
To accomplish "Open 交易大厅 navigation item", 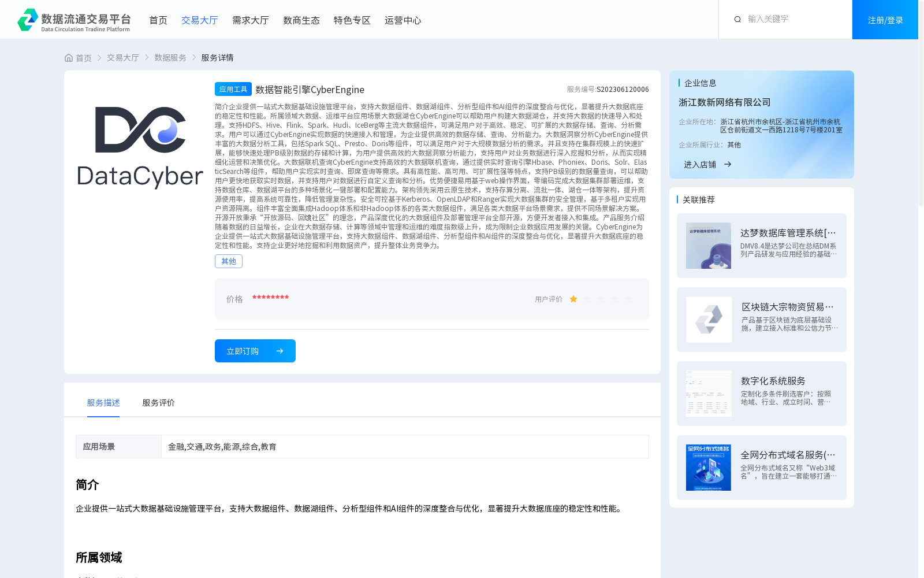I will click(200, 20).
